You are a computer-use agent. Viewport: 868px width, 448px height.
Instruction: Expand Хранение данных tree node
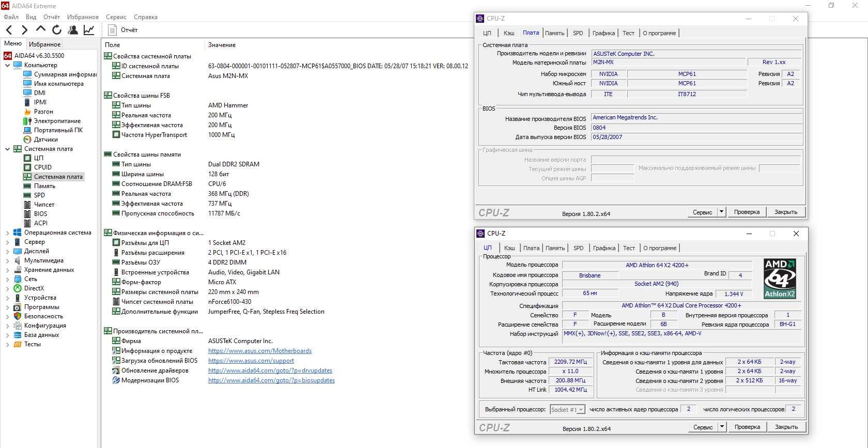[7, 270]
